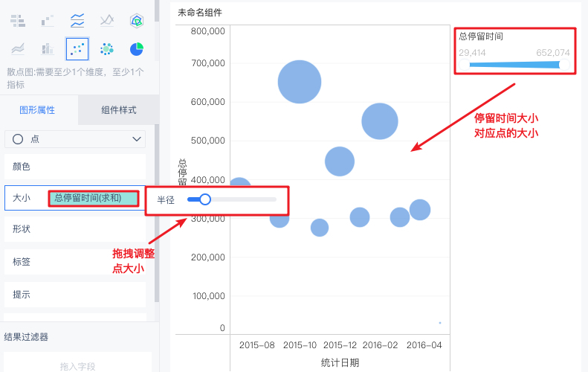
Task: Choose the range area chart icon
Action: click(18, 49)
